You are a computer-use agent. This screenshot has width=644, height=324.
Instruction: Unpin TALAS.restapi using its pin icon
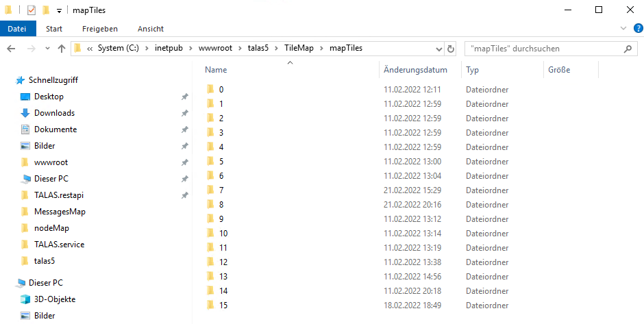184,195
